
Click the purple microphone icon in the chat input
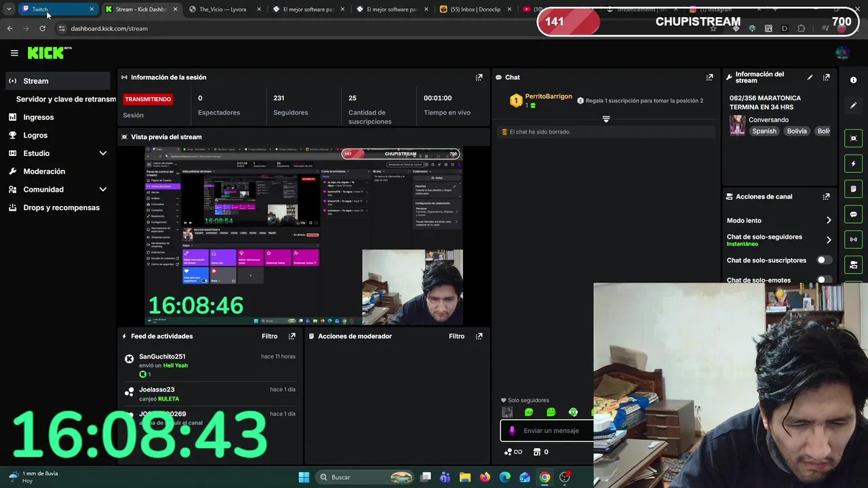click(x=512, y=430)
